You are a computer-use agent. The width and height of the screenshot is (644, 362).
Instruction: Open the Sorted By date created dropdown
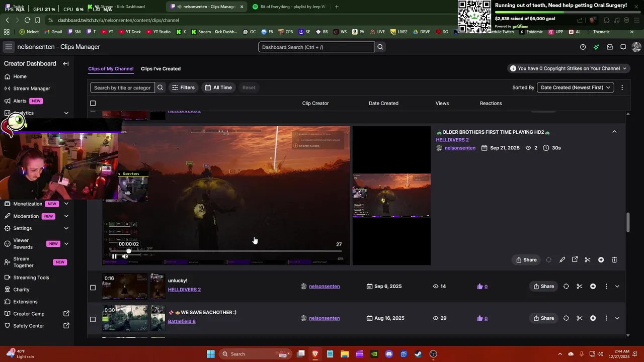(576, 87)
